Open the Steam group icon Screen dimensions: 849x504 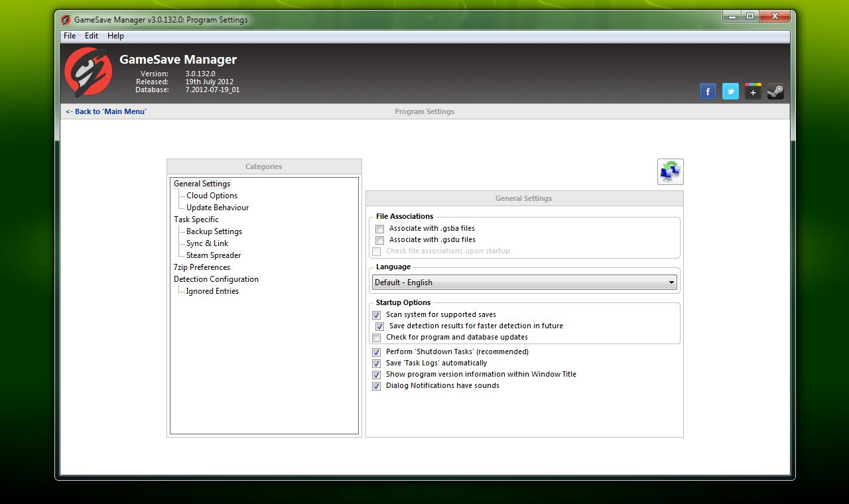point(775,92)
